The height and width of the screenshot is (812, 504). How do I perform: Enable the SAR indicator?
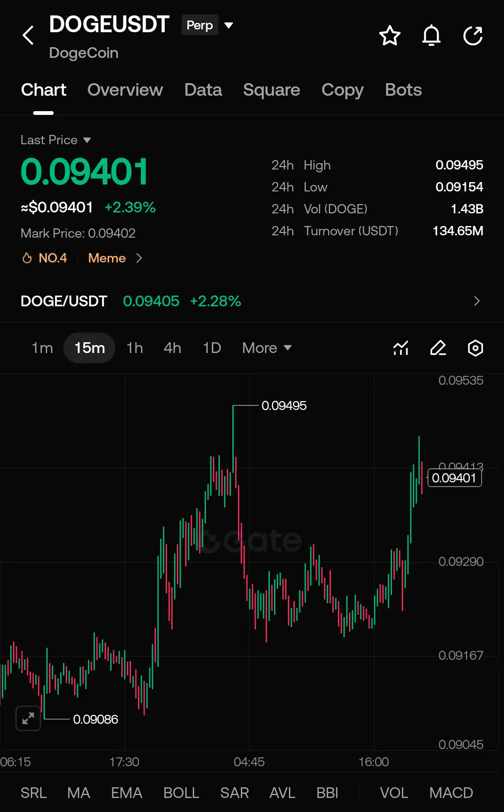click(234, 793)
